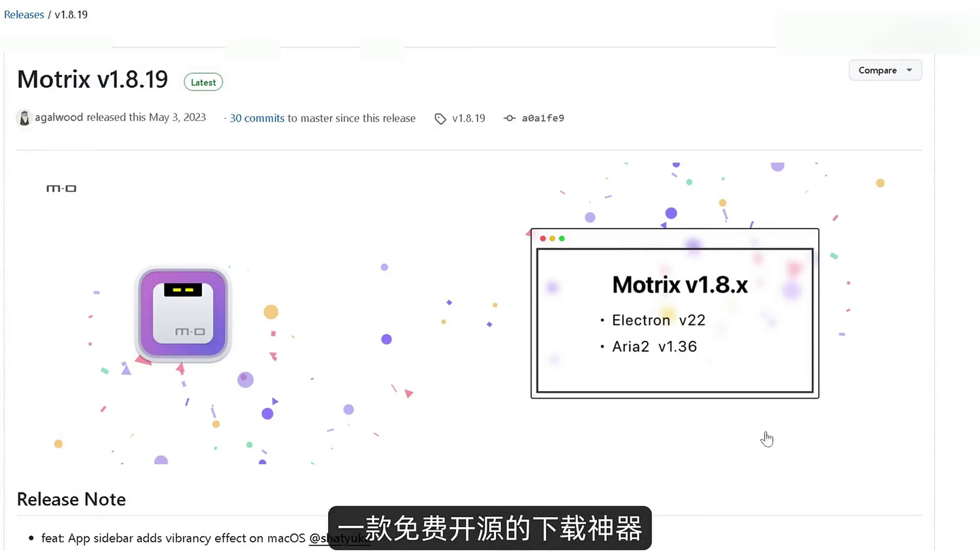The image size is (980, 551).
Task: Click the Electron v22 bullet text
Action: (x=659, y=320)
